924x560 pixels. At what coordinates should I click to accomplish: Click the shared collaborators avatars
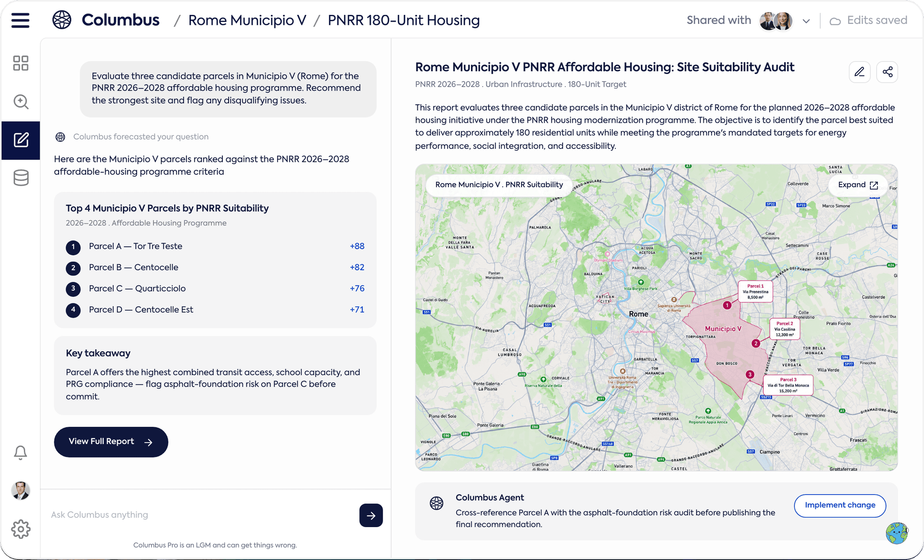[776, 21]
